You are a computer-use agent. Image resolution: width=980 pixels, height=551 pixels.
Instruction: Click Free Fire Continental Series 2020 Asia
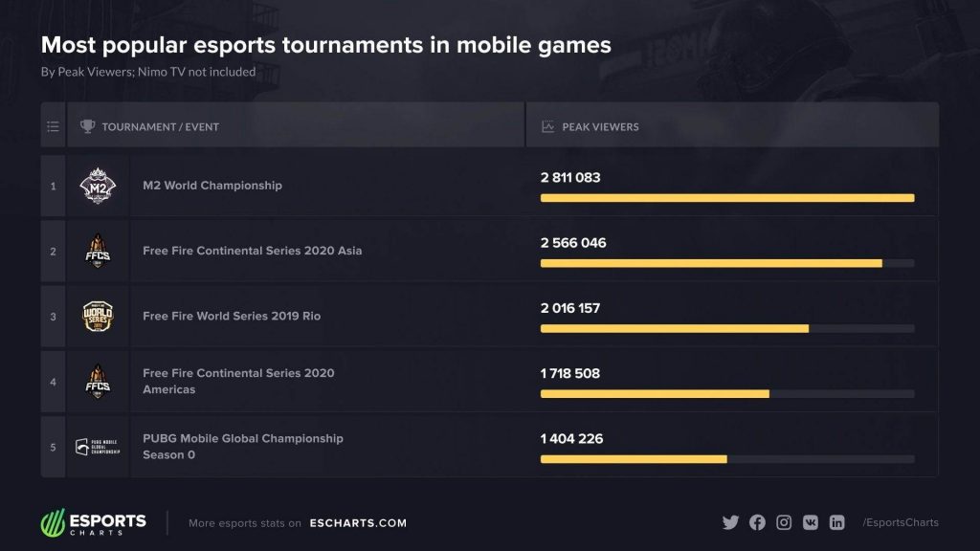253,251
